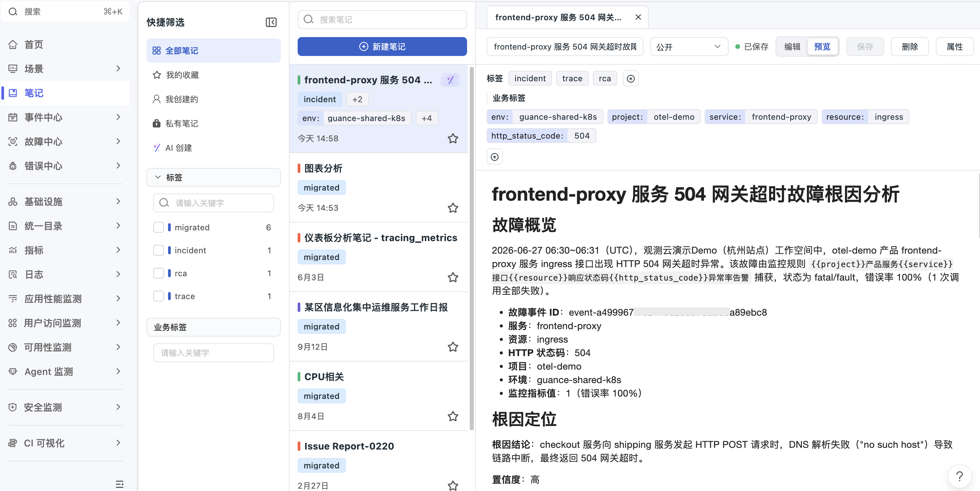This screenshot has height=491, width=980.
Task: Collapse the 标签 filter section
Action: [213, 177]
